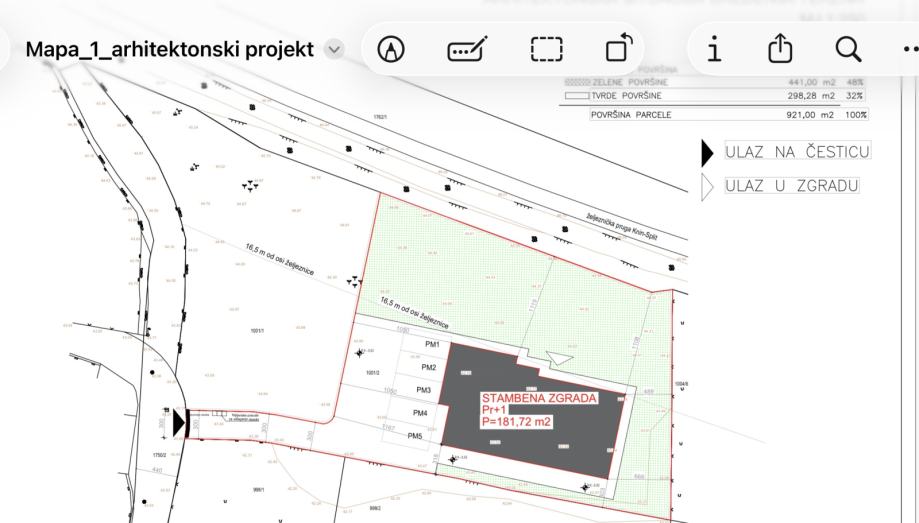Click parking spot label PM1
The height and width of the screenshot is (523, 919).
(x=432, y=345)
